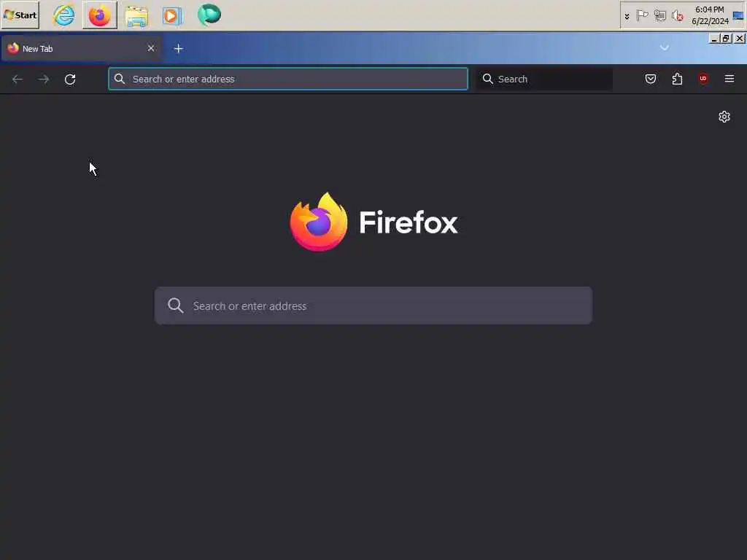Close the Firefox window
The height and width of the screenshot is (560, 747).
coord(740,39)
